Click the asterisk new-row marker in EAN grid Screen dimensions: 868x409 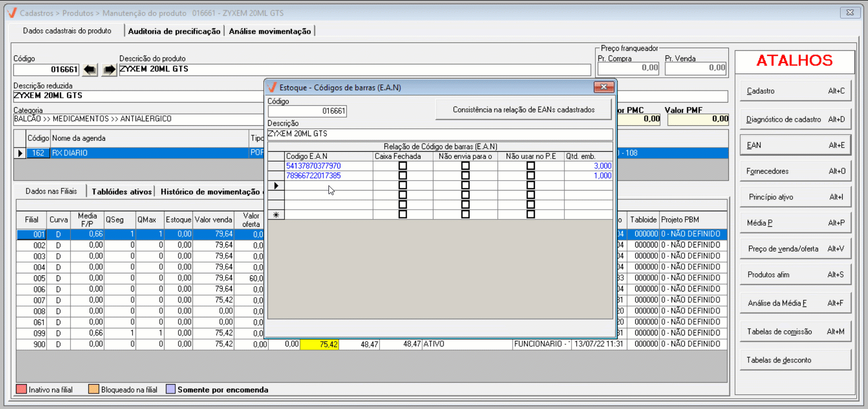point(276,214)
